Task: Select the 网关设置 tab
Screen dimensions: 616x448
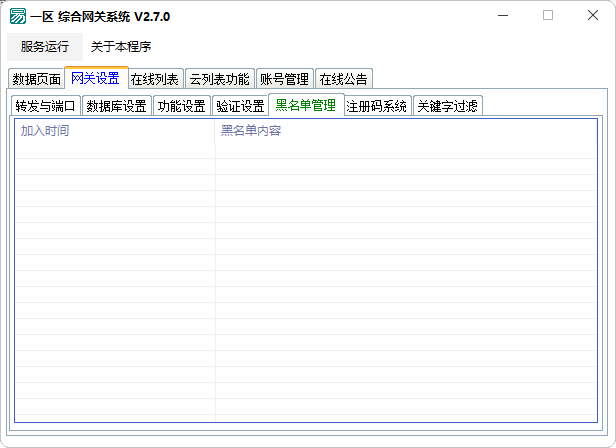Action: coord(95,78)
